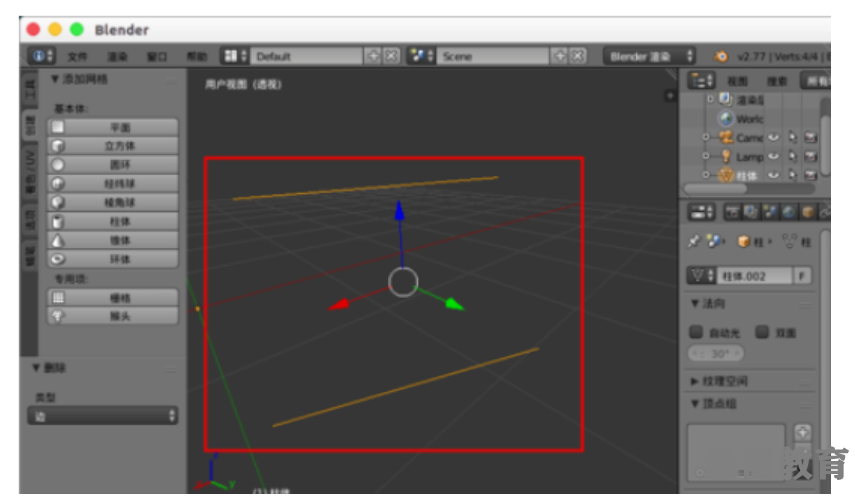
Task: Toggle Lamp visibility eye in outliner
Action: pos(773,156)
